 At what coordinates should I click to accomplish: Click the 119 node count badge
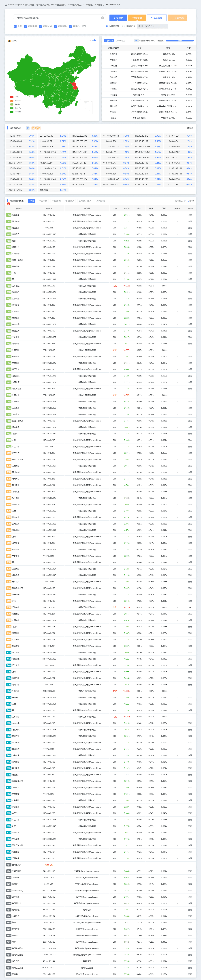[136, 40]
